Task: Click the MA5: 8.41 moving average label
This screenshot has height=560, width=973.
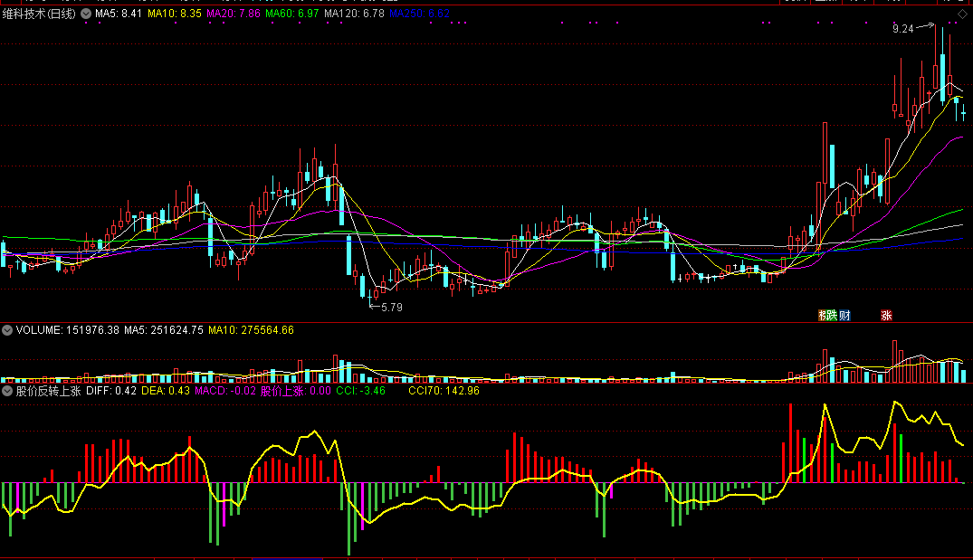Action: pyautogui.click(x=119, y=14)
